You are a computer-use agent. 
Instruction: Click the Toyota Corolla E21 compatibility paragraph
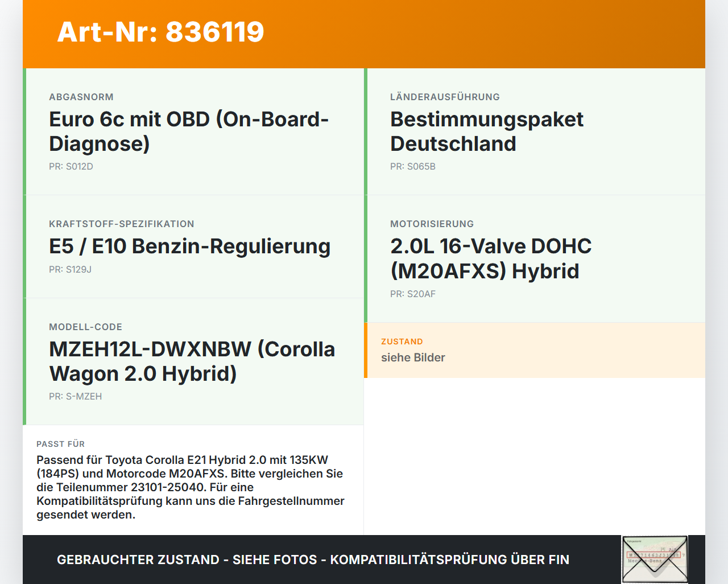[191, 487]
